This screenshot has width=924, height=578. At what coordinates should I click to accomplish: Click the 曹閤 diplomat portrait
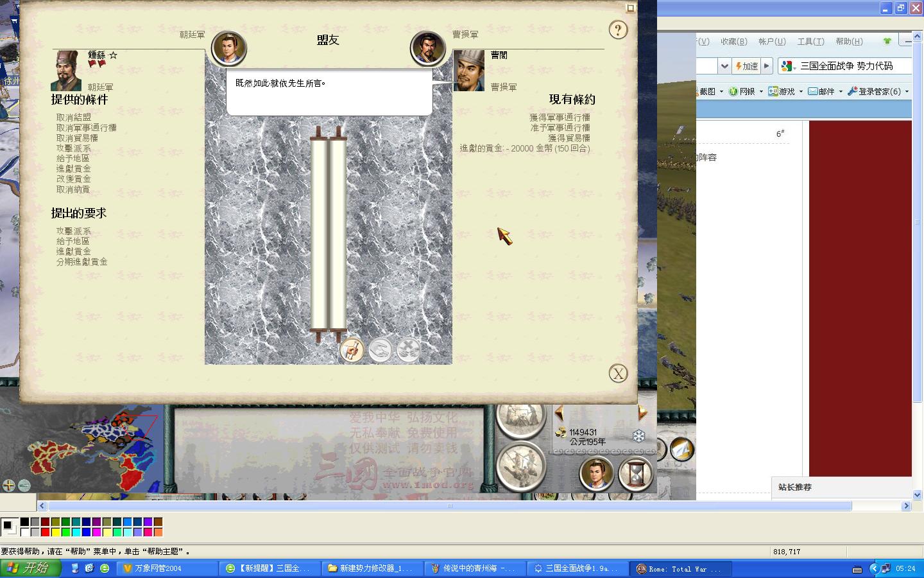(x=469, y=71)
